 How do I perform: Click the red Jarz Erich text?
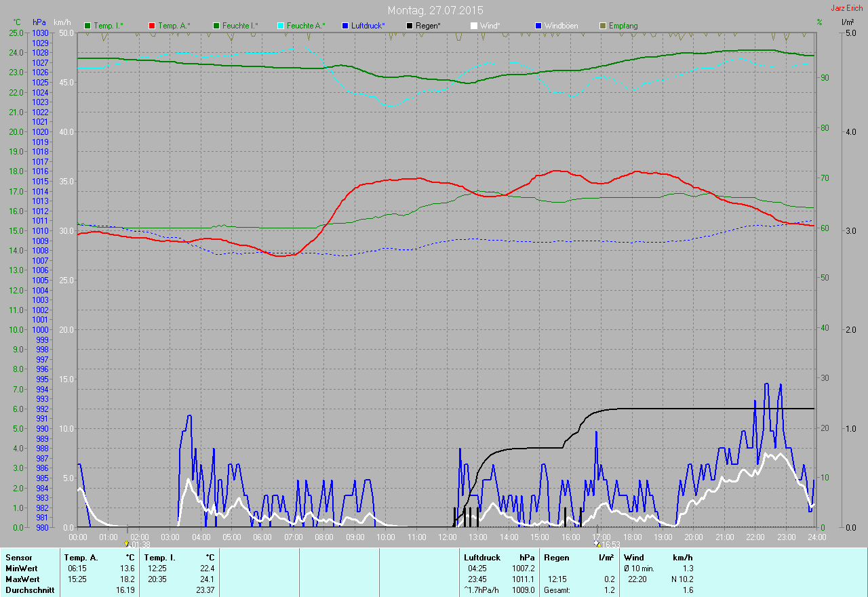pyautogui.click(x=847, y=8)
